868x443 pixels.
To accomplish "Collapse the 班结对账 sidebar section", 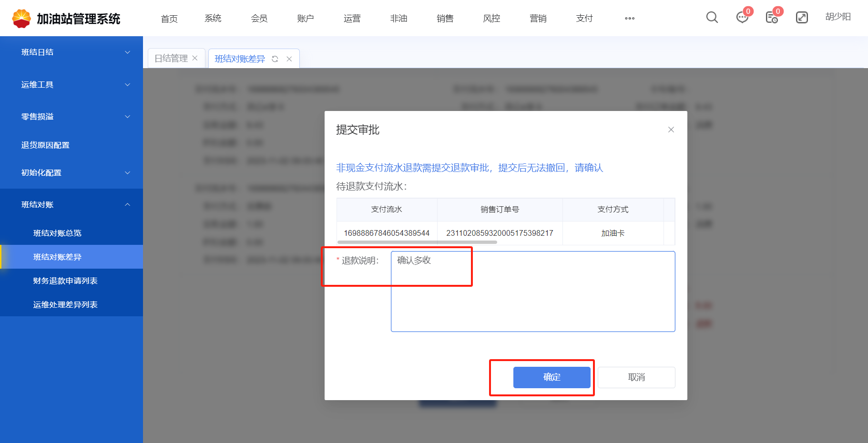I will click(71, 205).
